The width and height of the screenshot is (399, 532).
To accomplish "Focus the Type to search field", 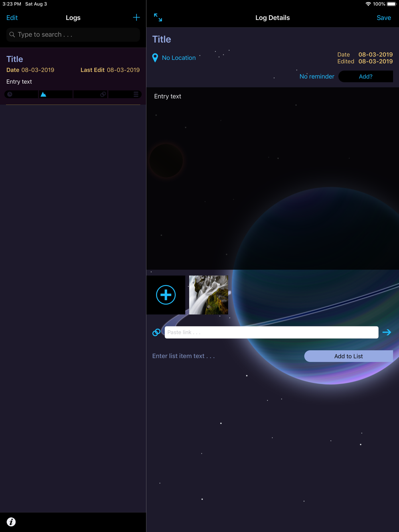I will tap(73, 35).
